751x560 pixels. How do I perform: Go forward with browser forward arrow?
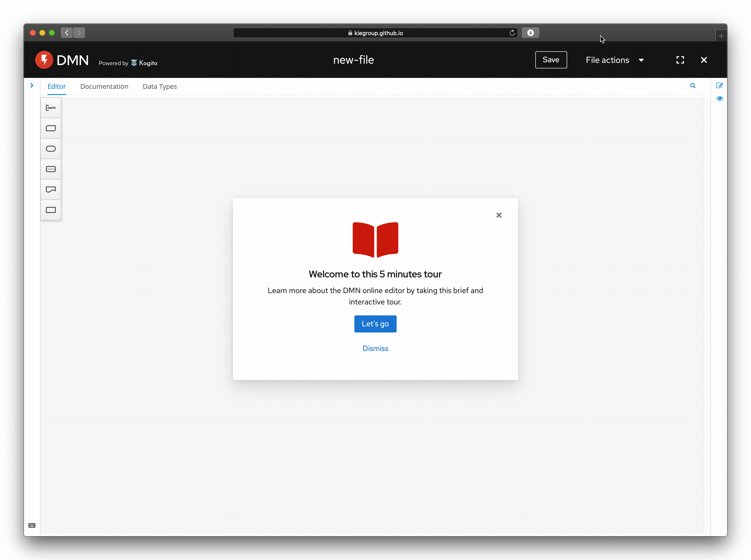pos(79,33)
